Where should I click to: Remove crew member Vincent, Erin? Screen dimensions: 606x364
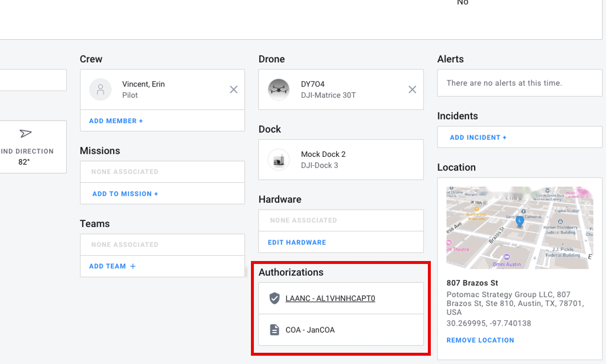click(233, 89)
